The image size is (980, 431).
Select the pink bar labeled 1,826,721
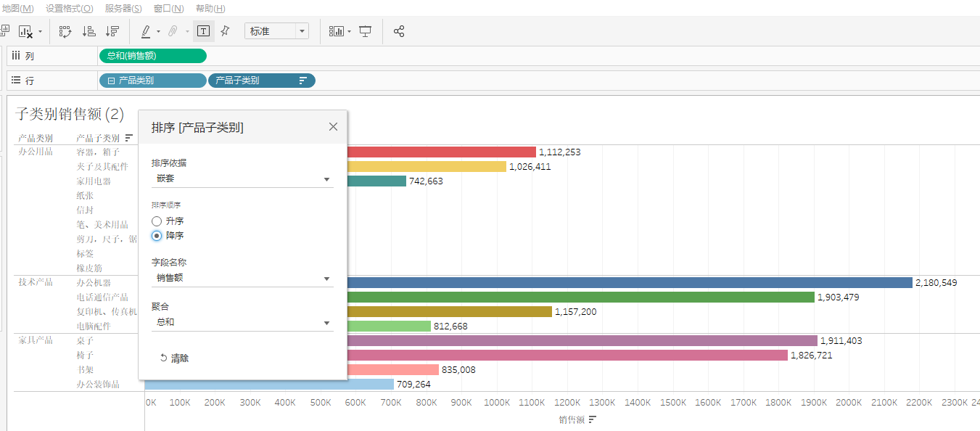point(567,356)
